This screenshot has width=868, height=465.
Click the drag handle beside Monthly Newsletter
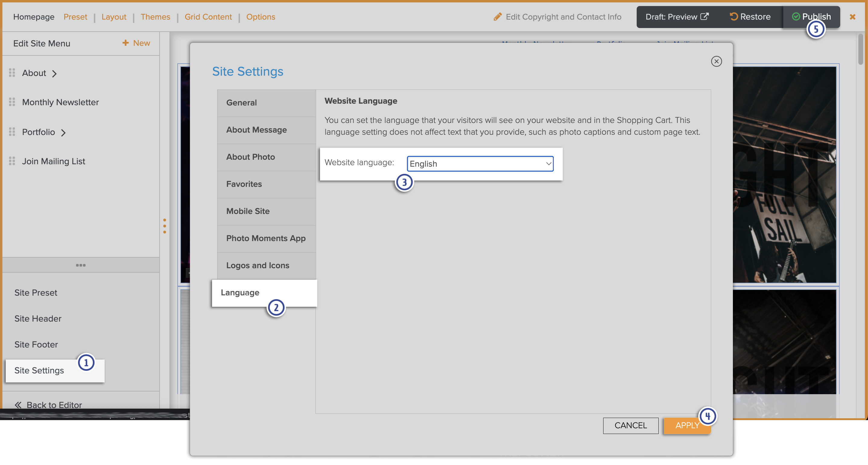[x=12, y=102]
